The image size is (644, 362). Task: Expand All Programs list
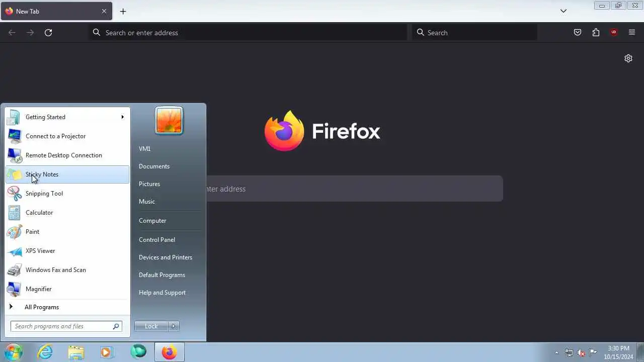pyautogui.click(x=67, y=307)
